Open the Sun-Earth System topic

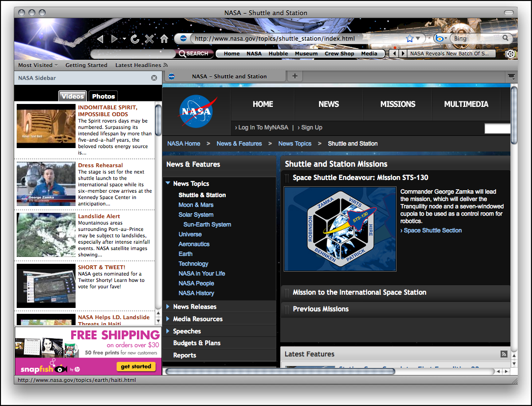coord(207,225)
